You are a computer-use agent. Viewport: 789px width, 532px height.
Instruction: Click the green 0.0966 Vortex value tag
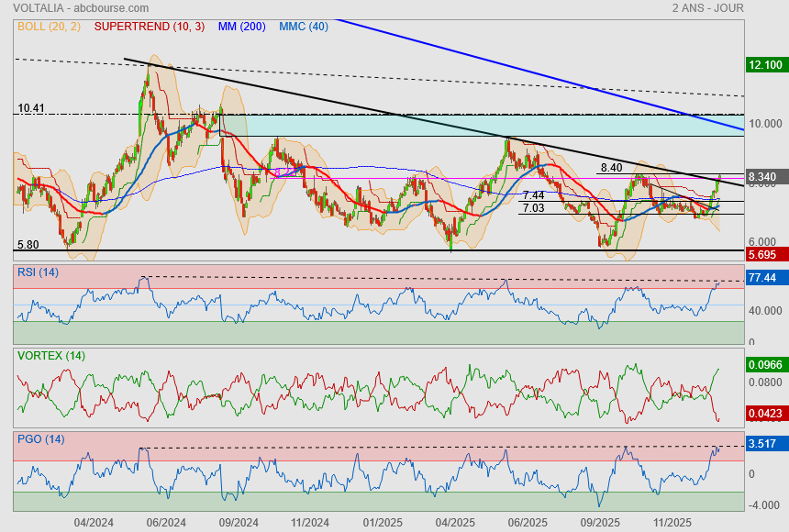(x=765, y=364)
